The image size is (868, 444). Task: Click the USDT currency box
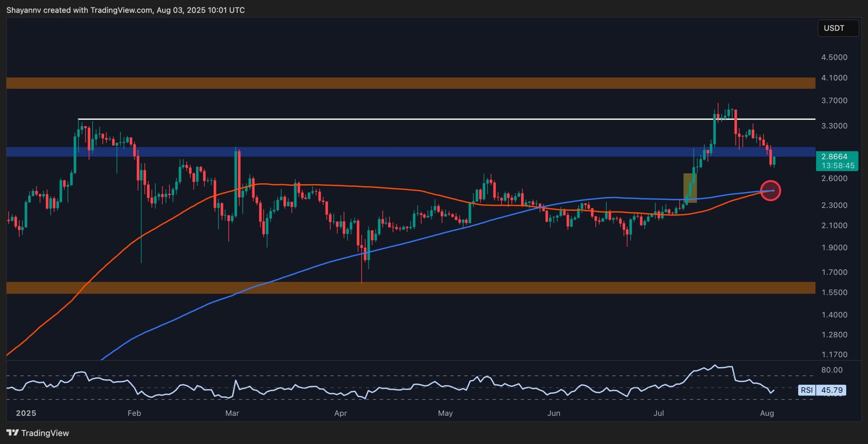coord(838,28)
